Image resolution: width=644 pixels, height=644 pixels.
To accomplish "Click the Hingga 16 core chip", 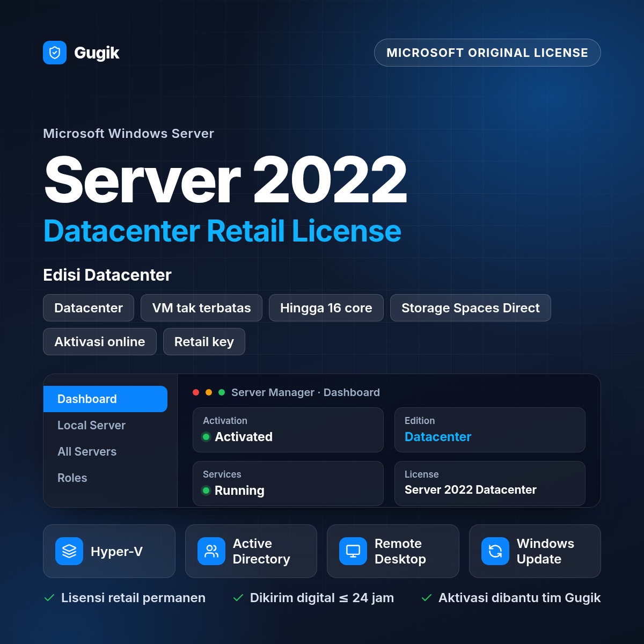I will (326, 308).
